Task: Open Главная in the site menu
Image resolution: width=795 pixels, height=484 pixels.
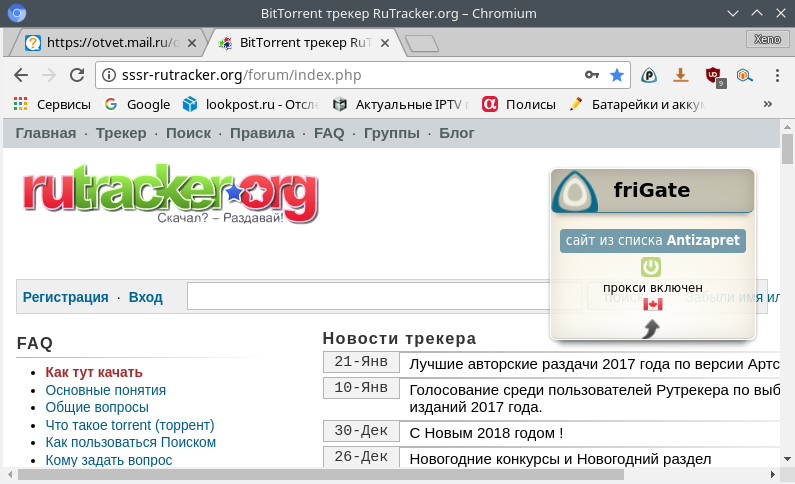Action: coord(46,133)
